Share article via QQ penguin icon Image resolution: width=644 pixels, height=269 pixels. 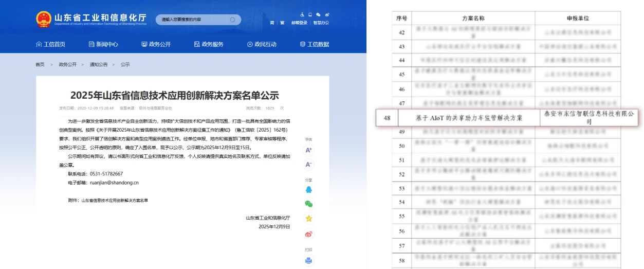pyautogui.click(x=308, y=189)
